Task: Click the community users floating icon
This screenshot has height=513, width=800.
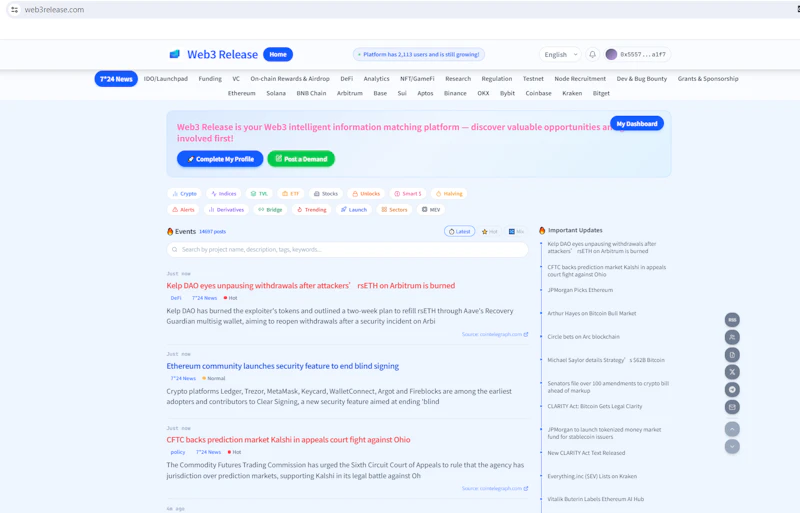Action: (732, 337)
